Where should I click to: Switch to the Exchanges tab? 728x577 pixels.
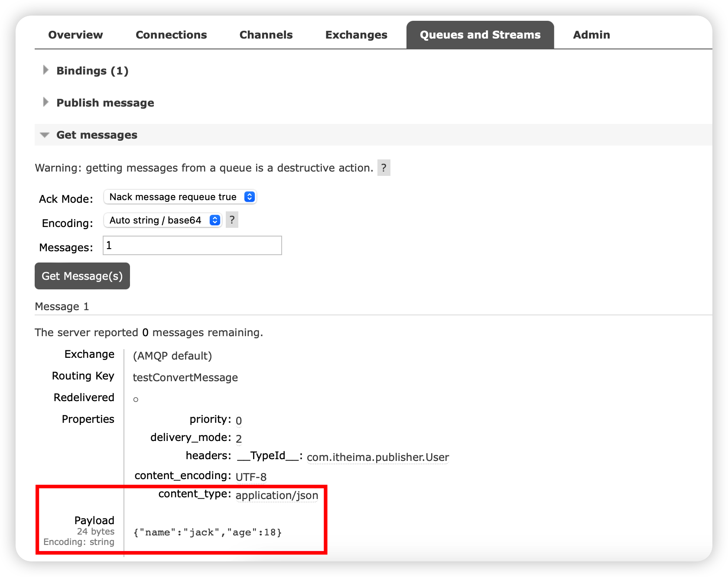pyautogui.click(x=356, y=35)
